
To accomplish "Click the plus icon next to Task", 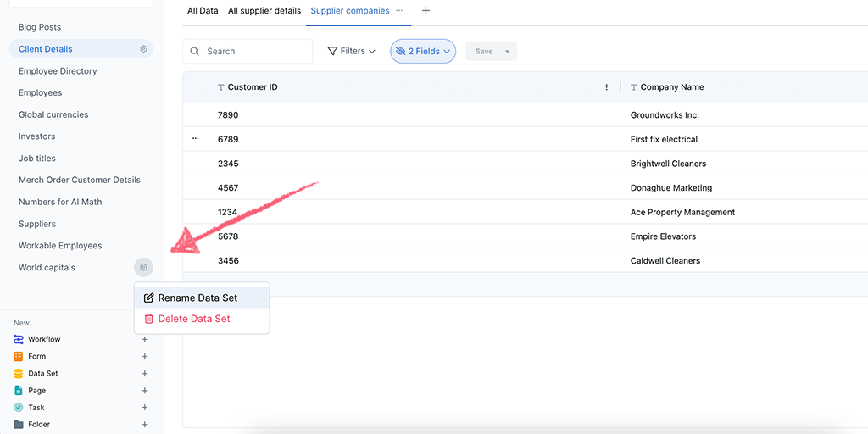I will [x=145, y=408].
